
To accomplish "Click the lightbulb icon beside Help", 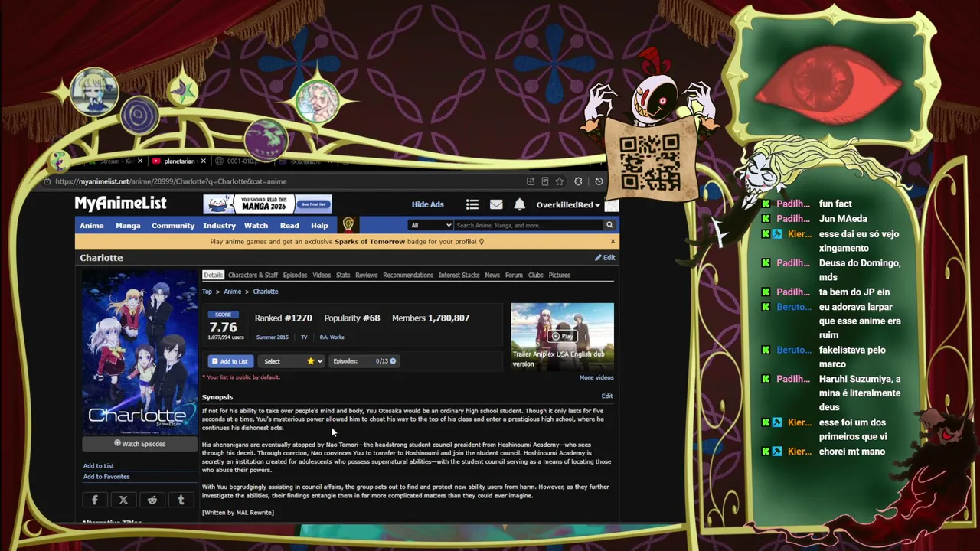I will point(348,224).
